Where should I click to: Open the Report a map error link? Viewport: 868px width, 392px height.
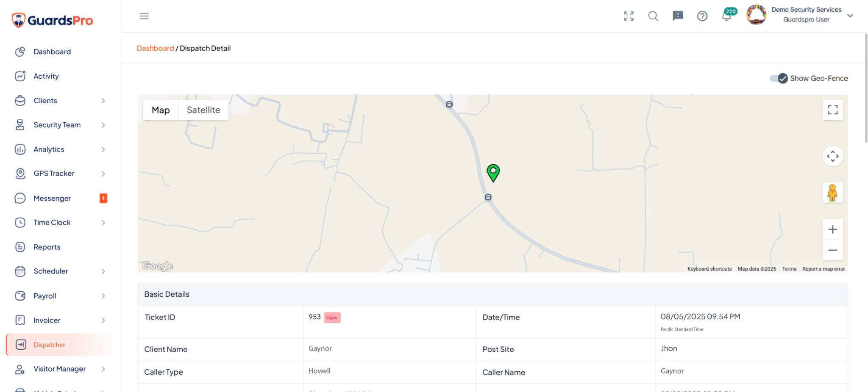click(x=823, y=269)
